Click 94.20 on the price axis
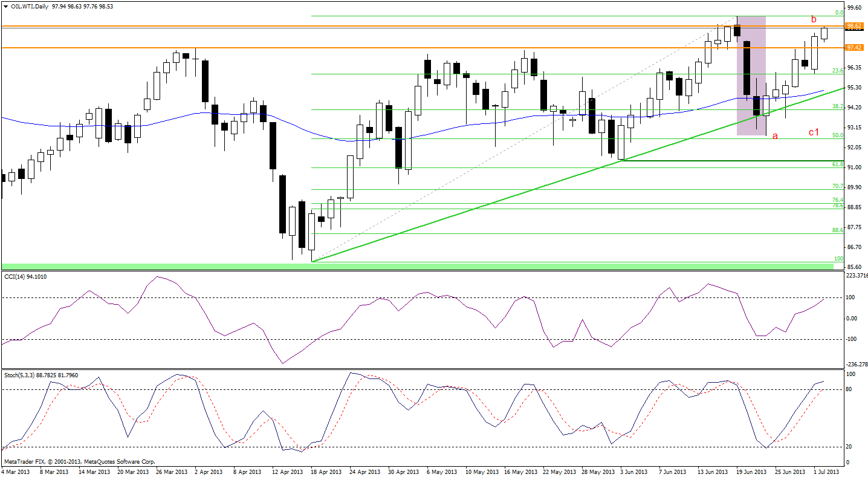Image resolution: width=868 pixels, height=477 pixels. (x=854, y=107)
